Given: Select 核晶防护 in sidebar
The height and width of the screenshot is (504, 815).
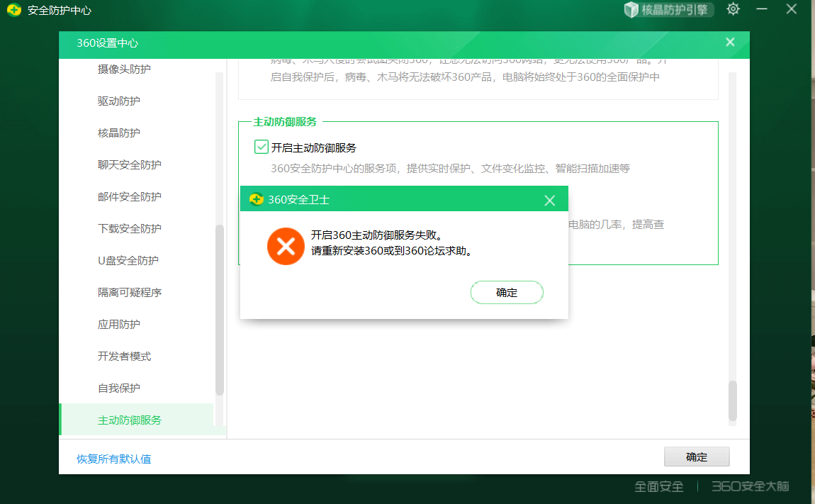Looking at the screenshot, I should pyautogui.click(x=119, y=133).
